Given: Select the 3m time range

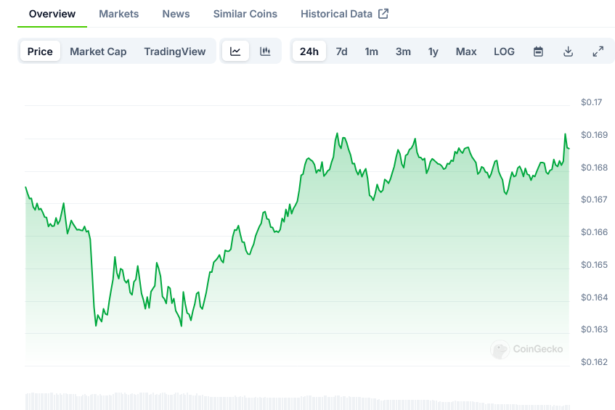Looking at the screenshot, I should tap(403, 51).
